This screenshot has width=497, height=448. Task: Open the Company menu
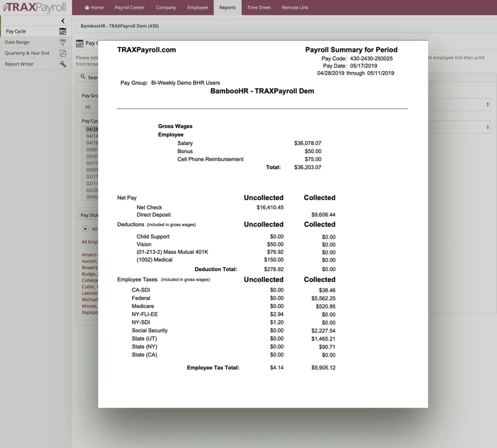point(166,7)
